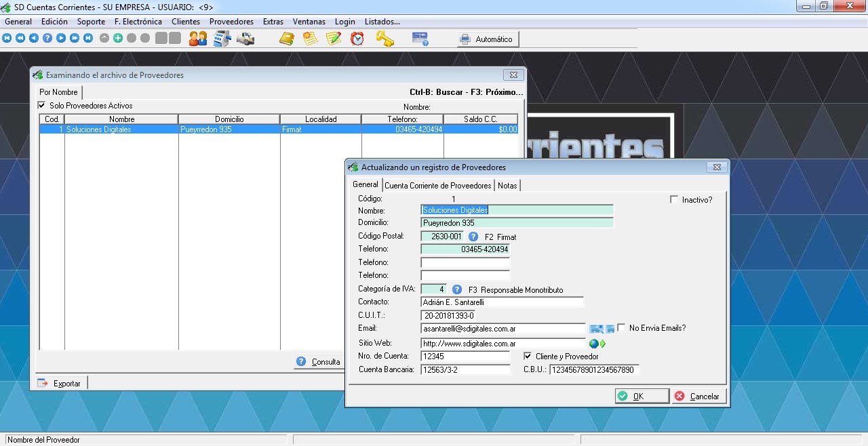Click the notepad with green pencil icon
Image resolution: width=868 pixels, height=446 pixels.
(x=333, y=39)
